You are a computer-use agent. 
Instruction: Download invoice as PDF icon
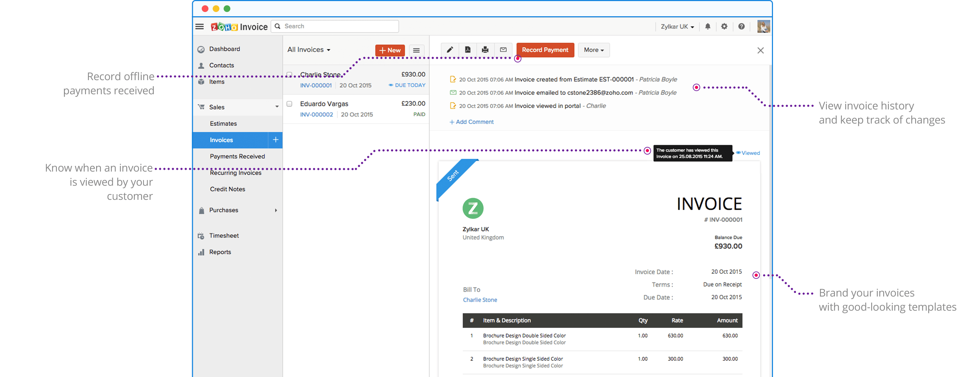[x=467, y=50]
